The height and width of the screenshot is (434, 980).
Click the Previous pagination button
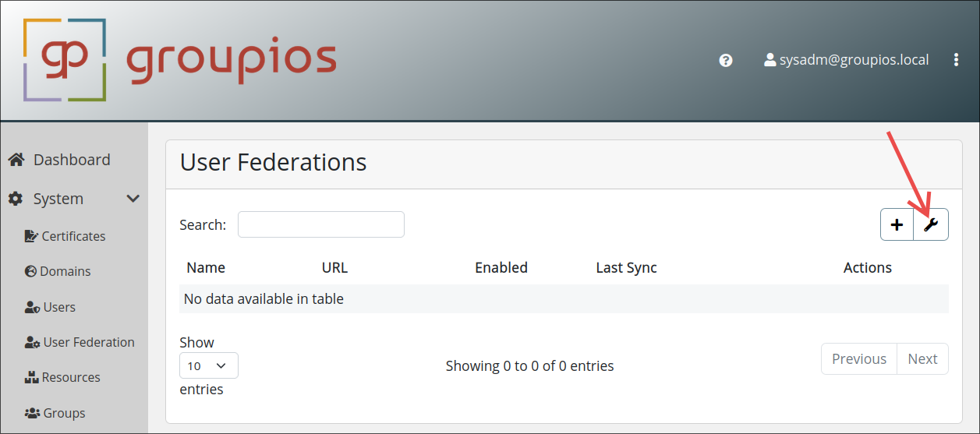click(x=858, y=358)
